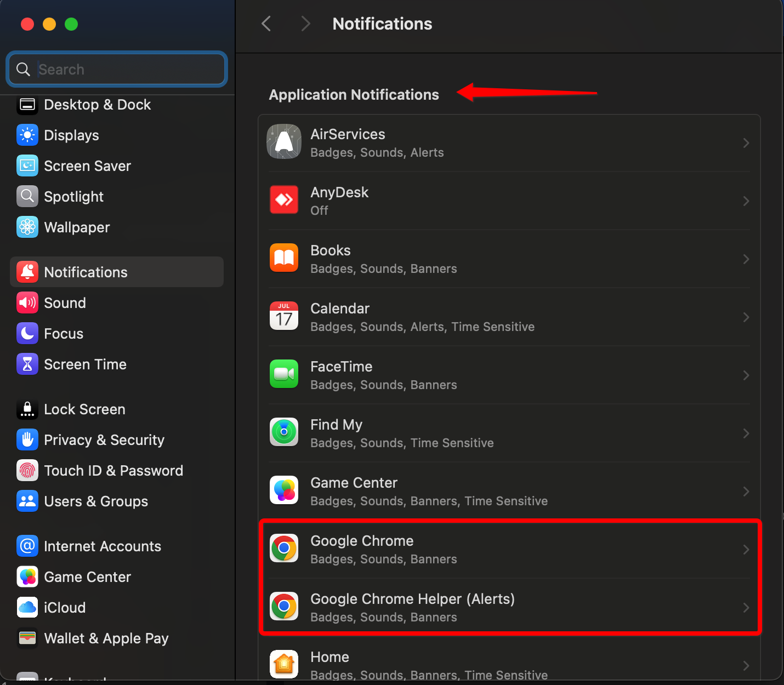The width and height of the screenshot is (784, 685).
Task: Click the Wallet & Apple Pay icon
Action: [x=27, y=638]
